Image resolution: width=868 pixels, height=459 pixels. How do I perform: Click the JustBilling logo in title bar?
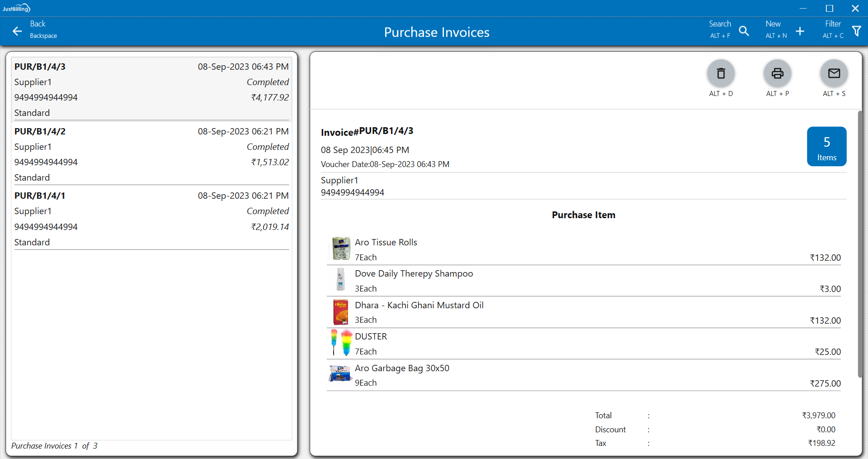click(16, 8)
